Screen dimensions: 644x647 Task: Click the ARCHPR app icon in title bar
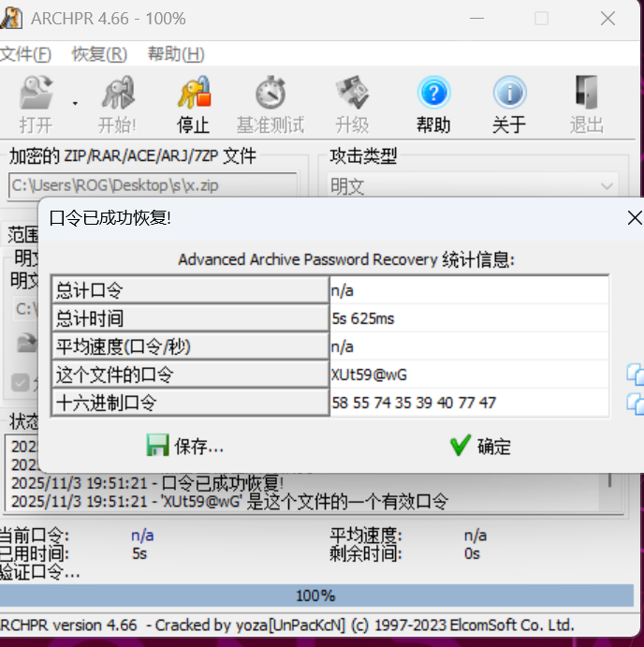tap(10, 18)
